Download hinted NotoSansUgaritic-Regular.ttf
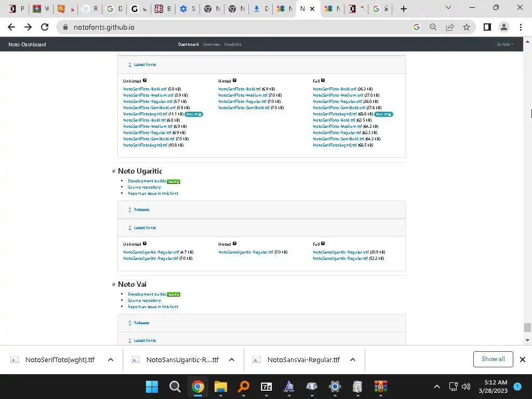 click(246, 252)
